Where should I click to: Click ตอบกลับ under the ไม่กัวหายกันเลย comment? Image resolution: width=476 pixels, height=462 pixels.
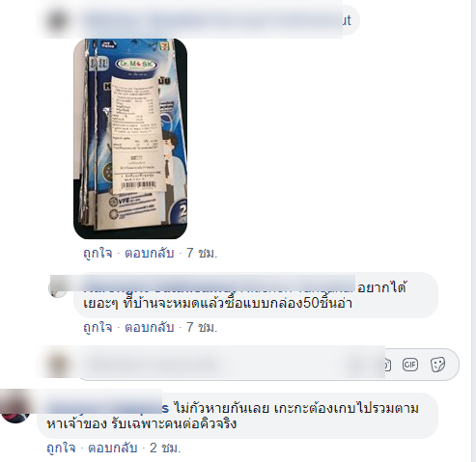113,448
